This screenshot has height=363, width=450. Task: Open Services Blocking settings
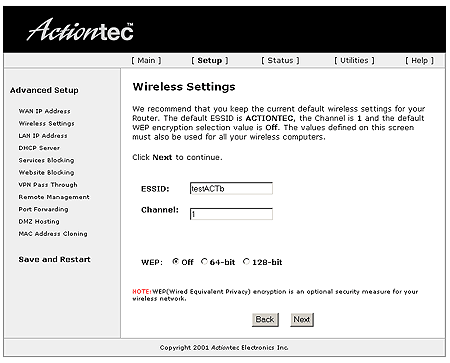[x=46, y=160]
